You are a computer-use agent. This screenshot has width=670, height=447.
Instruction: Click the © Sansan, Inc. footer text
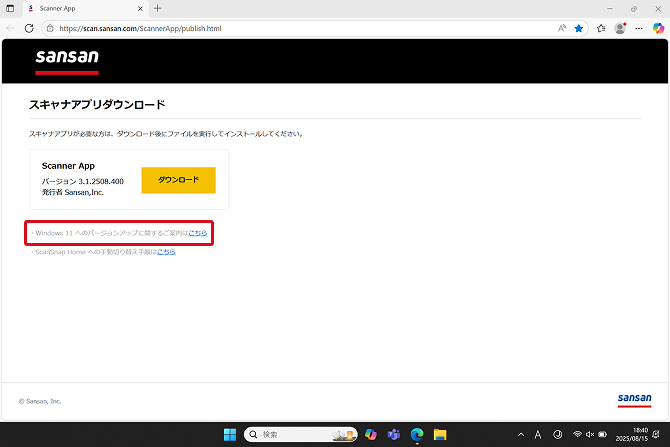[x=40, y=401]
